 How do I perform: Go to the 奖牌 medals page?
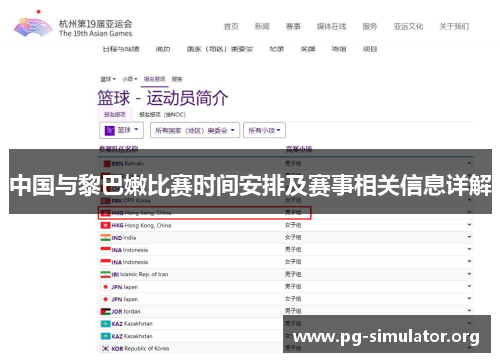(308, 49)
